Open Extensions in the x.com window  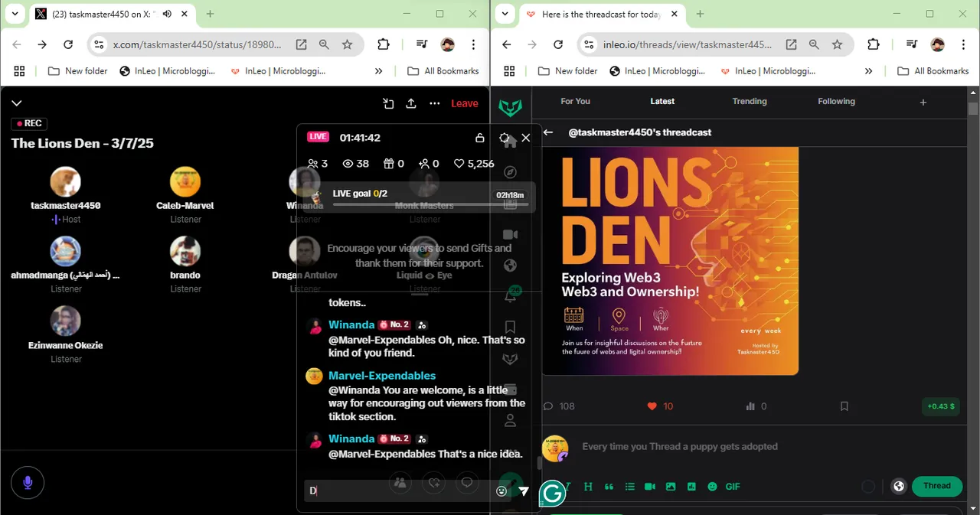pyautogui.click(x=384, y=44)
